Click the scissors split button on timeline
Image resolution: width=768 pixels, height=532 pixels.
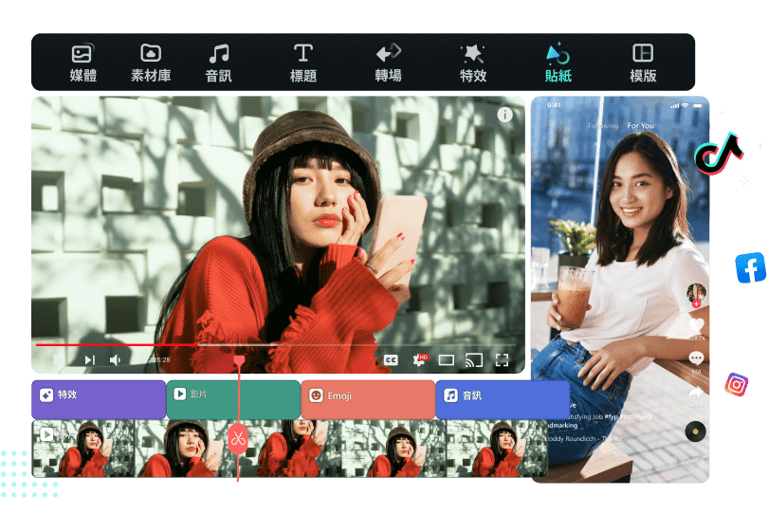(238, 438)
